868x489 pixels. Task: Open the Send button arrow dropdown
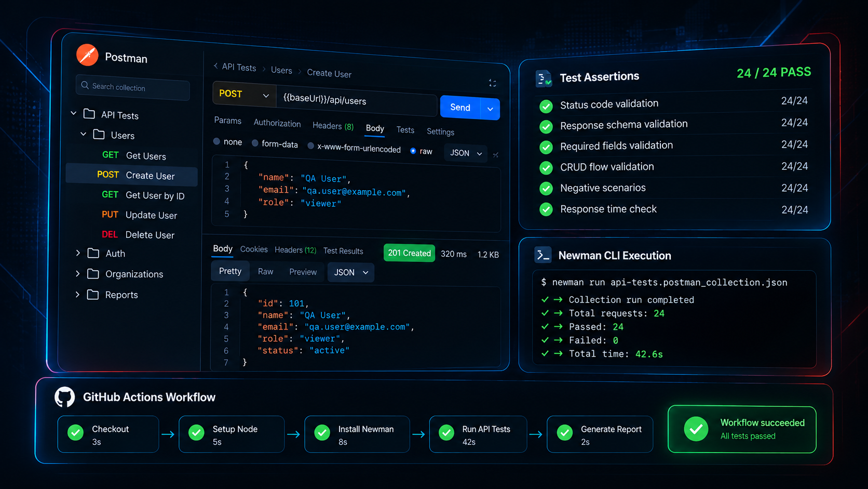coord(490,109)
